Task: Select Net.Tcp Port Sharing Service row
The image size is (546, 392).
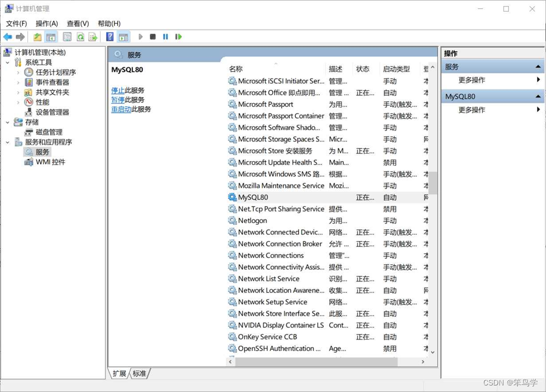Action: click(327, 209)
